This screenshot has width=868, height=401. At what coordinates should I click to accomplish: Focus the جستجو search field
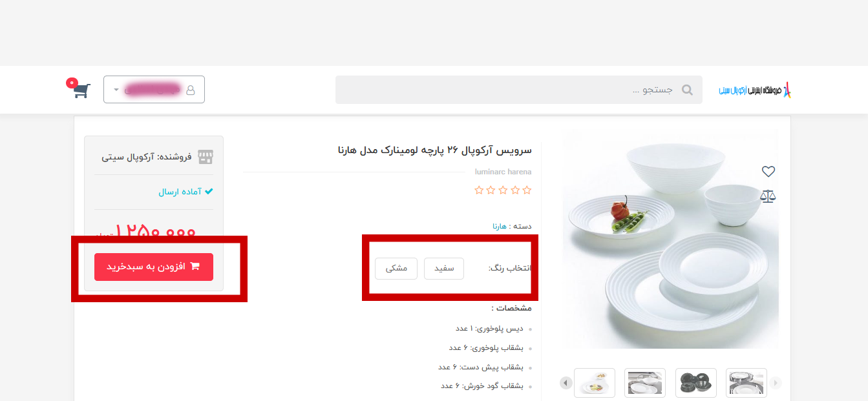(518, 90)
